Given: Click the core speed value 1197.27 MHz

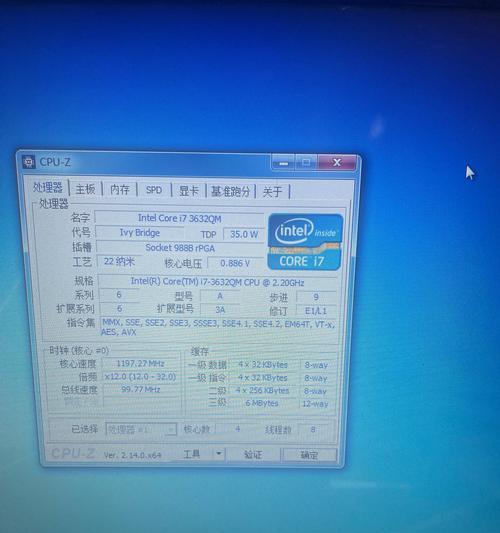Looking at the screenshot, I should [x=141, y=364].
